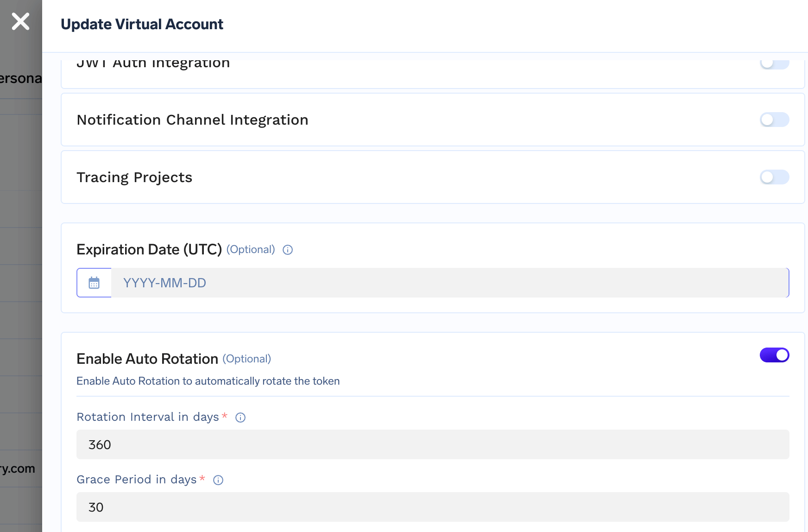Click the Rotation Interval in days field
The height and width of the screenshot is (532, 808).
click(x=433, y=444)
